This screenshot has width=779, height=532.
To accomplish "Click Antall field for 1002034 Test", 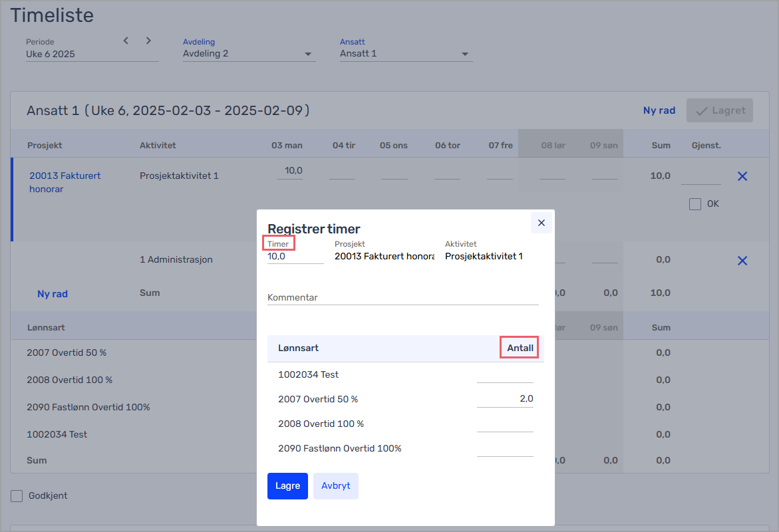I will pos(505,374).
